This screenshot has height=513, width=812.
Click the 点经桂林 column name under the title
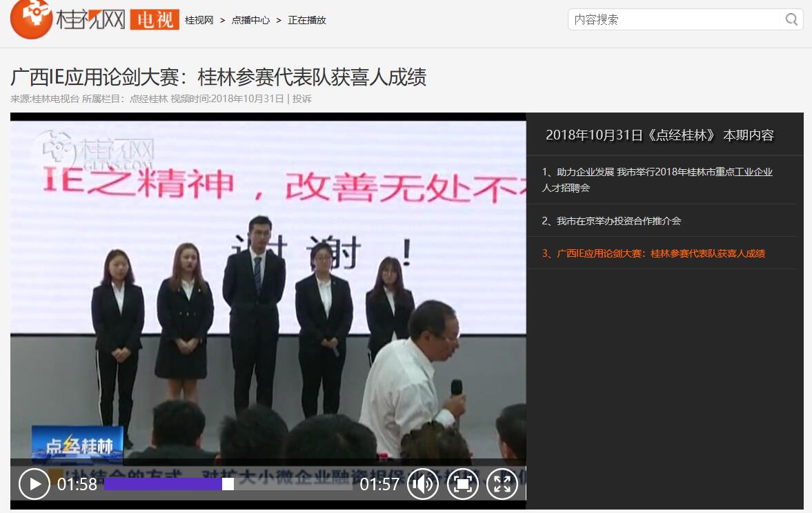pyautogui.click(x=148, y=99)
